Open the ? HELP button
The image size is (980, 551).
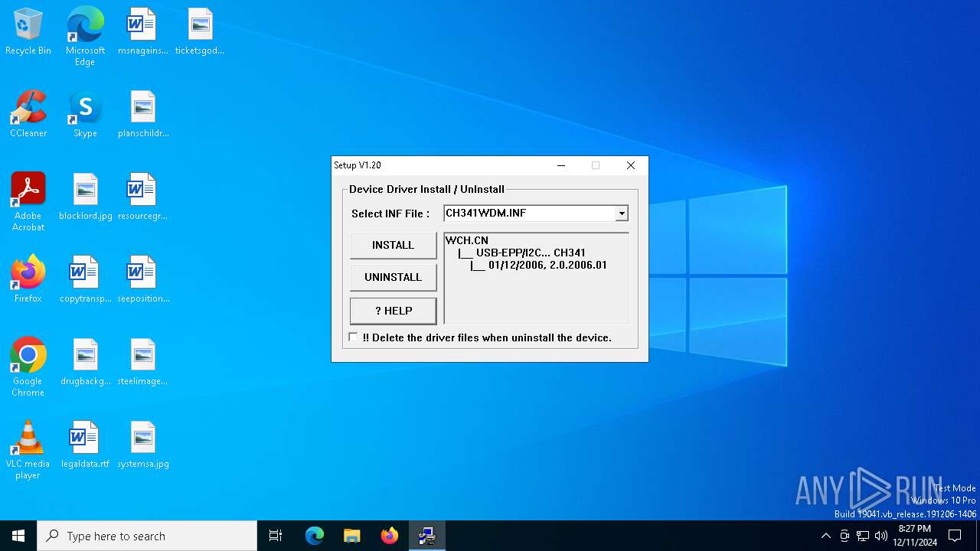click(393, 311)
